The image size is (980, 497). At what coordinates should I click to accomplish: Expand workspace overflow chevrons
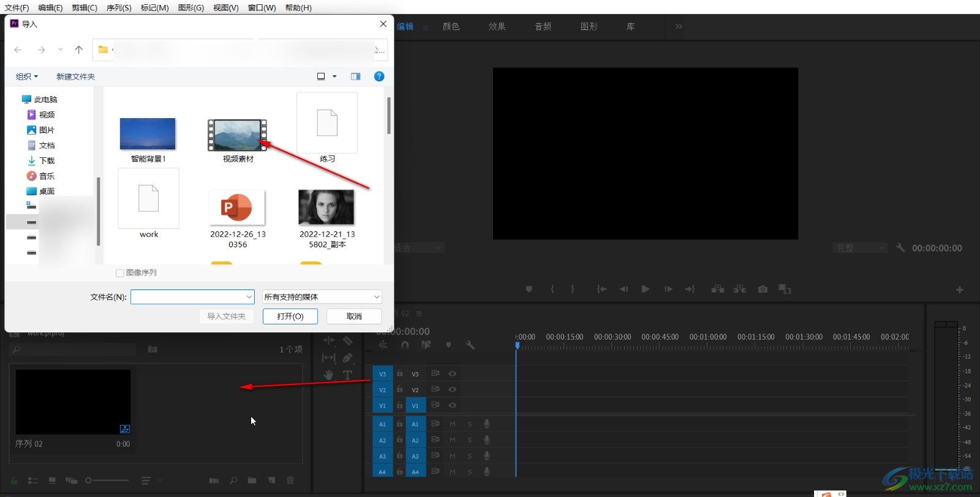tap(679, 26)
